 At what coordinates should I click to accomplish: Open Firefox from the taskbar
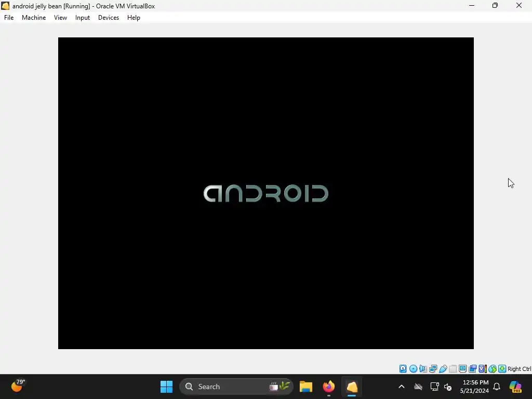(328, 387)
